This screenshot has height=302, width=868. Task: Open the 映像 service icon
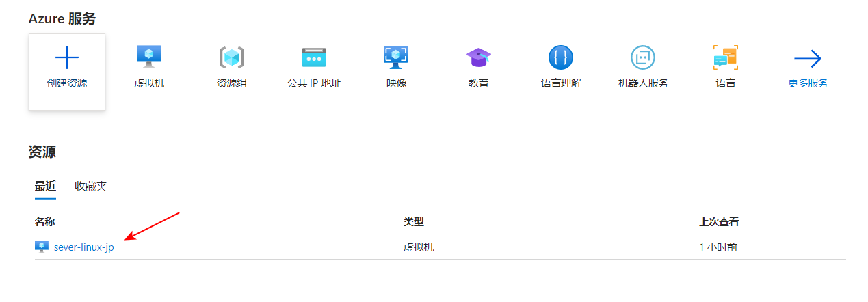pyautogui.click(x=396, y=57)
